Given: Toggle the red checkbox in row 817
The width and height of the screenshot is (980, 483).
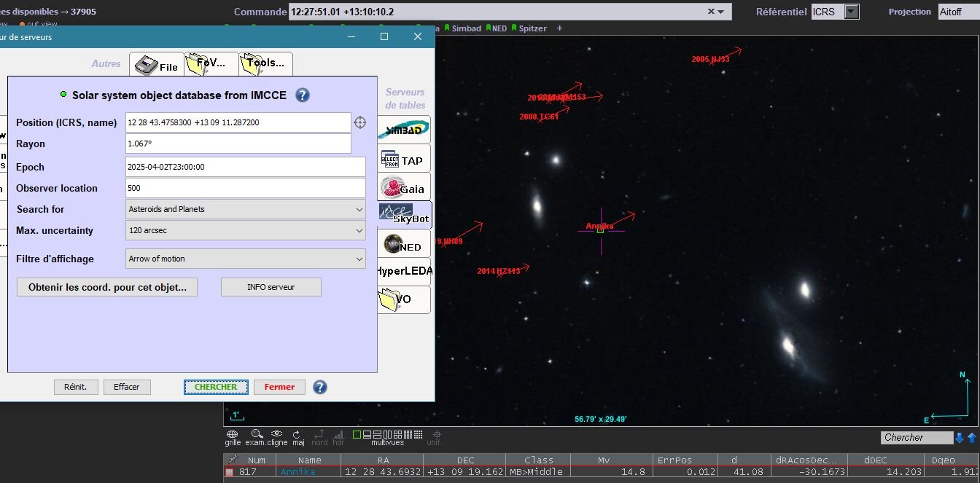Looking at the screenshot, I should click(230, 472).
